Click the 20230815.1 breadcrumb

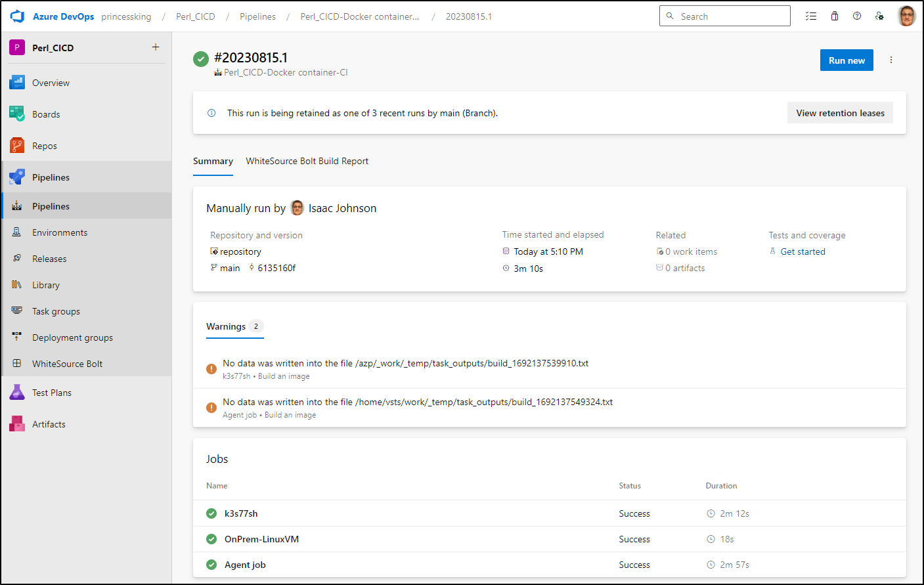[x=468, y=16]
